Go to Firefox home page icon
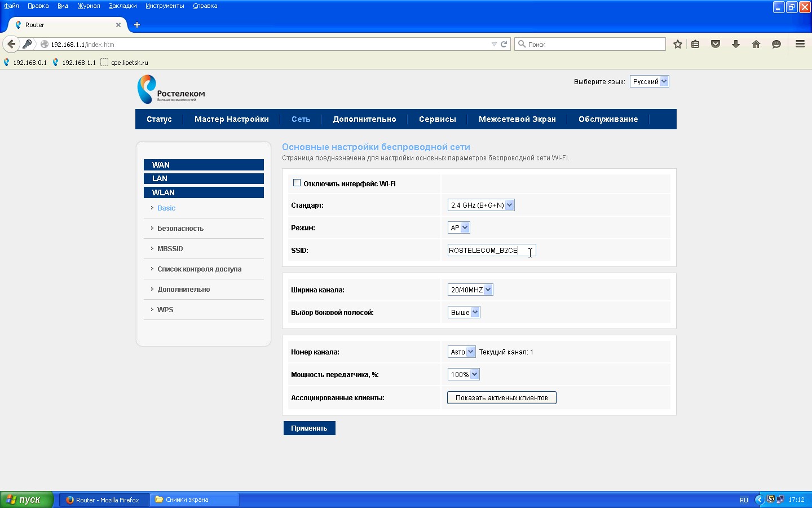812x508 pixels. click(756, 44)
